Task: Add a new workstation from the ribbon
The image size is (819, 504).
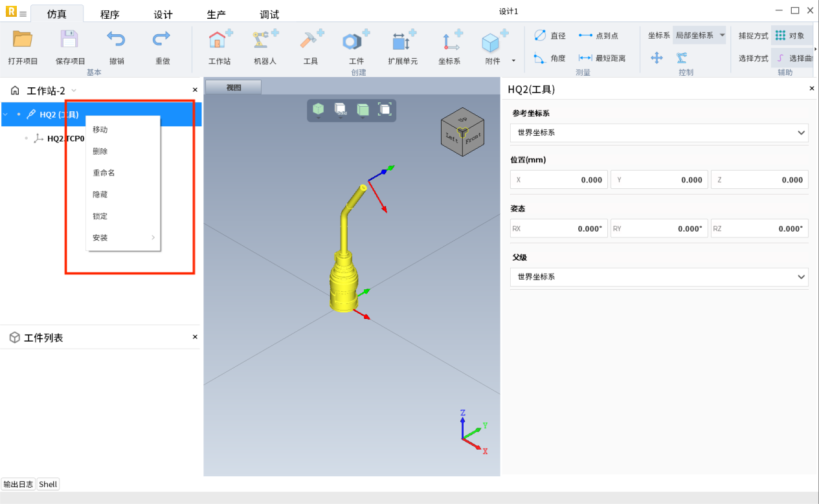Action: coord(219,41)
